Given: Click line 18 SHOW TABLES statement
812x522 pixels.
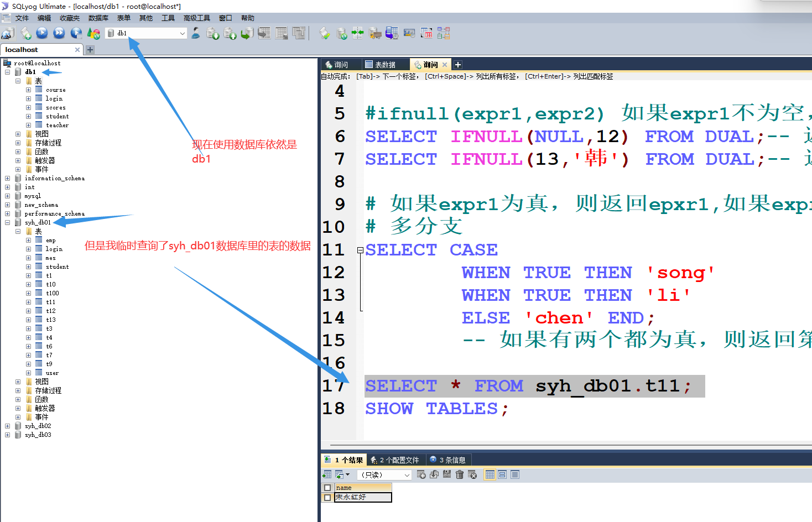Looking at the screenshot, I should pos(436,409).
